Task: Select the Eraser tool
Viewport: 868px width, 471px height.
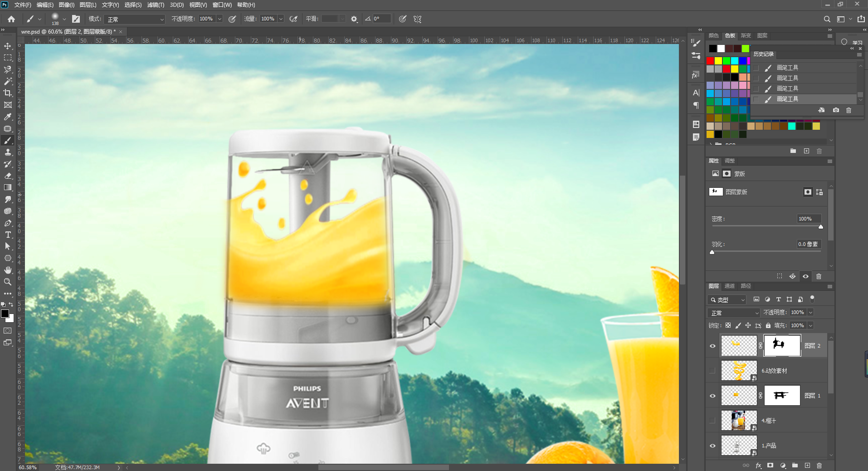Action: point(8,176)
